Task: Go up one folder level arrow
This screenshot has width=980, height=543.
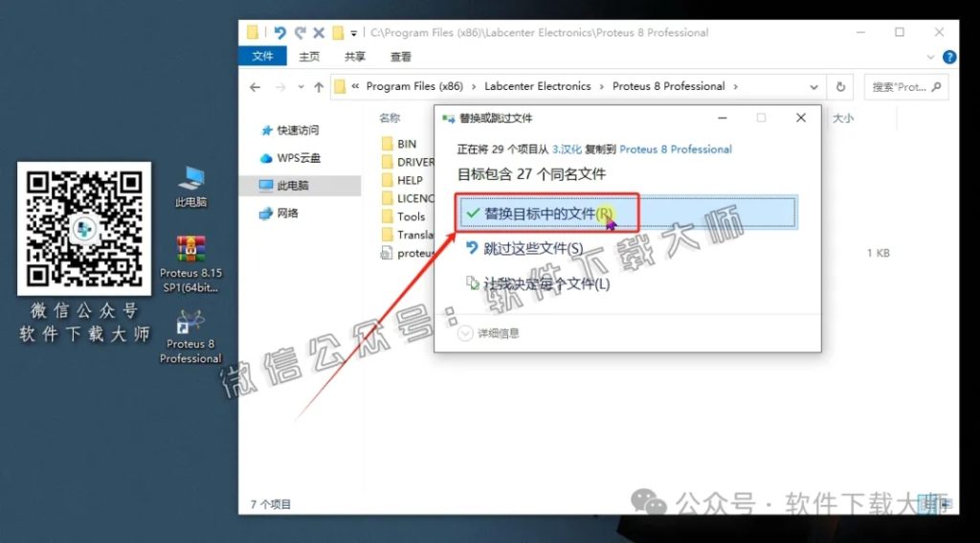Action: (319, 87)
